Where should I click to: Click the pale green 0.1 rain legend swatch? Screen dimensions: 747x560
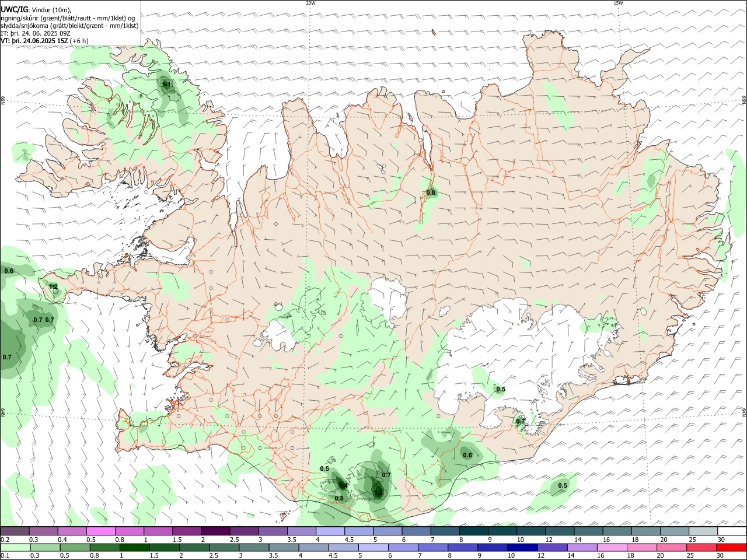(x=16, y=548)
